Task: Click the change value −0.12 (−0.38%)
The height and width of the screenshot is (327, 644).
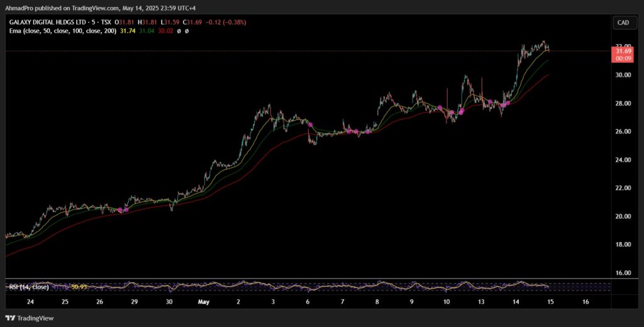Action: point(226,23)
